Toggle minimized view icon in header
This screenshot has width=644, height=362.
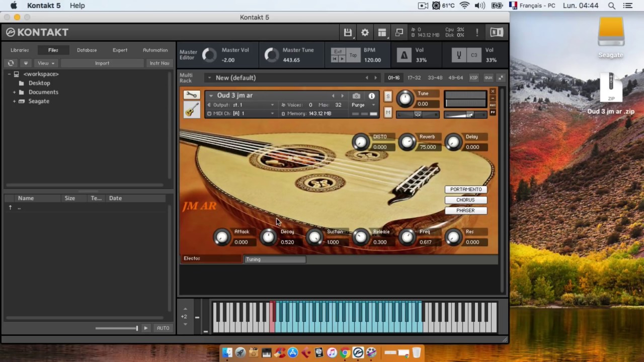(399, 33)
